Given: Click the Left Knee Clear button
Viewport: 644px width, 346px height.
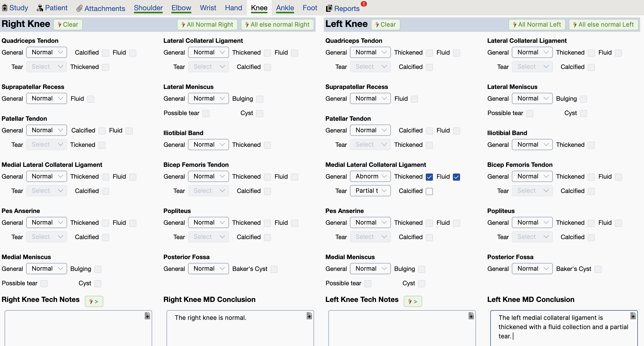Looking at the screenshot, I should click(x=385, y=25).
